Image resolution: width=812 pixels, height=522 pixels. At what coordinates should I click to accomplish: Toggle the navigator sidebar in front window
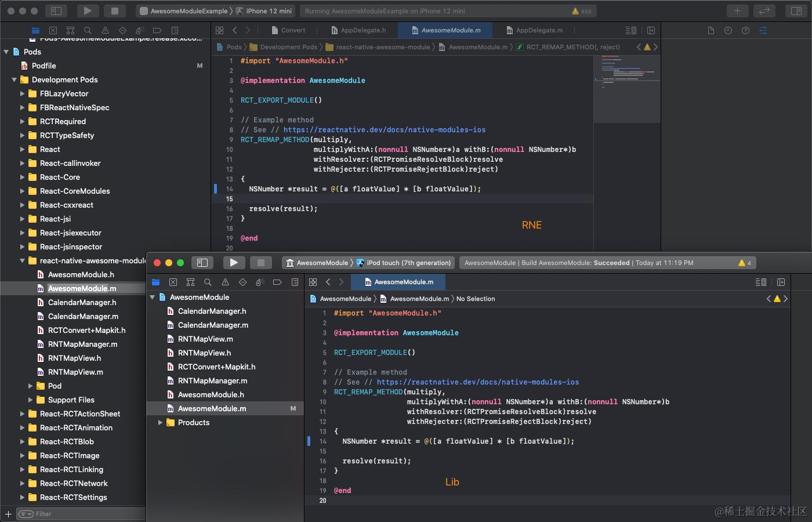tap(202, 263)
